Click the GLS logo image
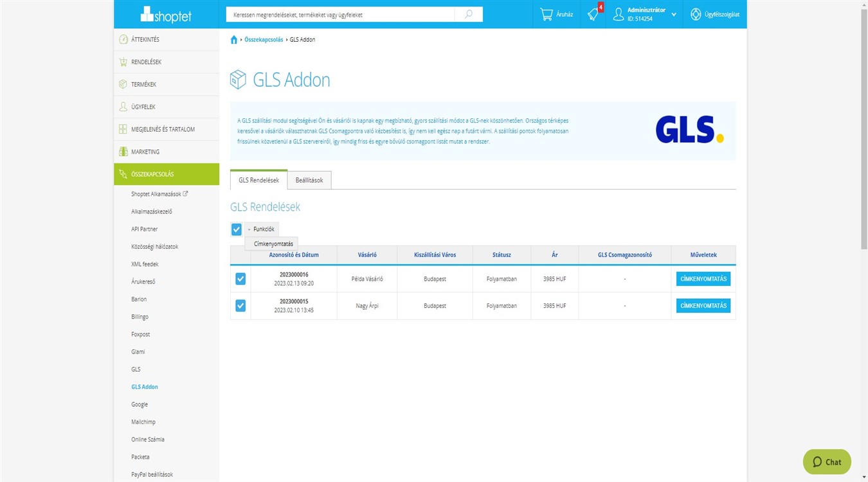868x482 pixels. (690, 130)
